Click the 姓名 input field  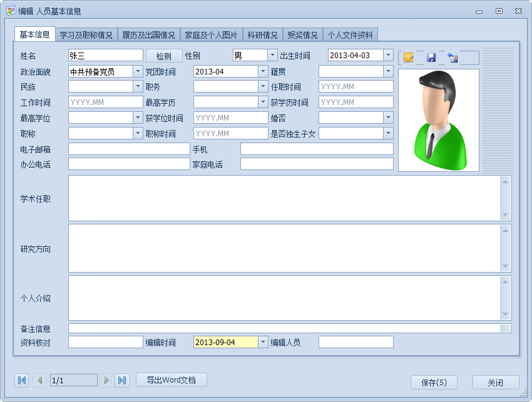tap(106, 55)
